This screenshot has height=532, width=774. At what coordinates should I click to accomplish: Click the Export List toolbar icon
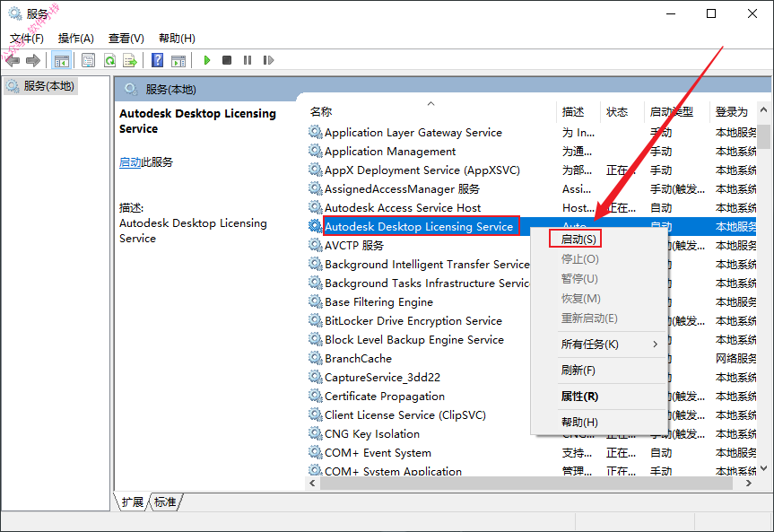[x=130, y=60]
